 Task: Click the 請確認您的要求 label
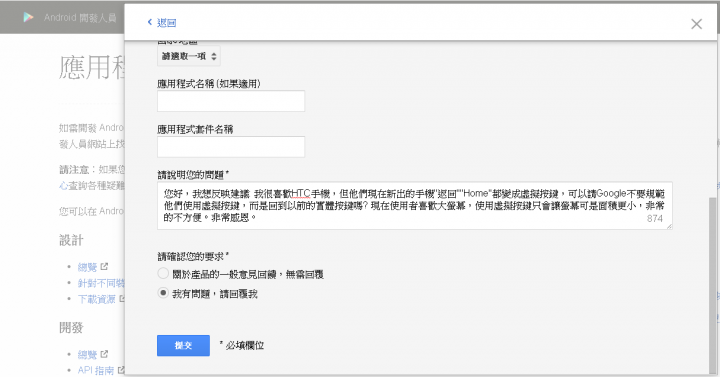click(193, 256)
